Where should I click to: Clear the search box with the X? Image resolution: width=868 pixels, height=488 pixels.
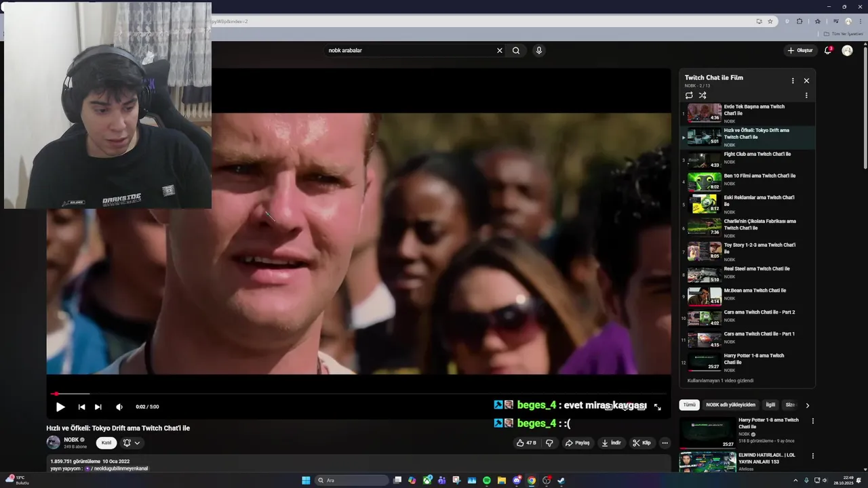[500, 50]
